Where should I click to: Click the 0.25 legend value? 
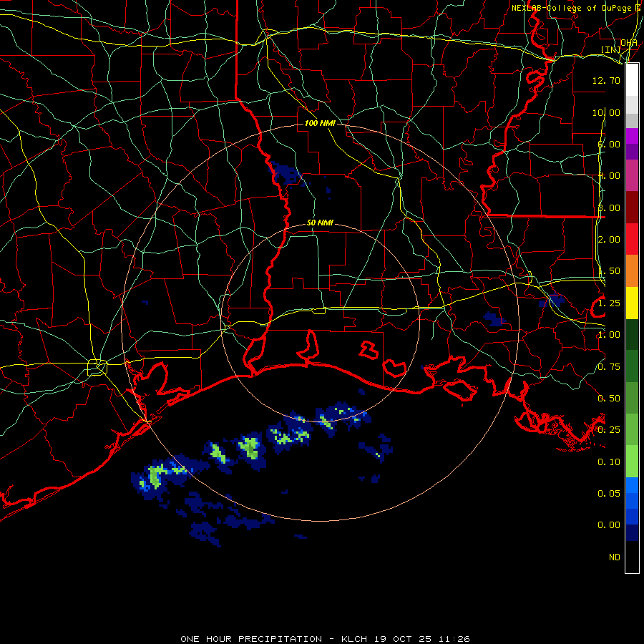click(x=609, y=430)
